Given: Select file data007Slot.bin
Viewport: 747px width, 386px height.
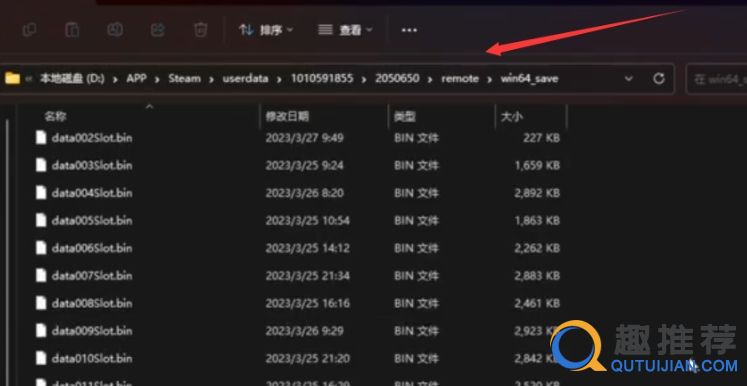Looking at the screenshot, I should point(92,276).
